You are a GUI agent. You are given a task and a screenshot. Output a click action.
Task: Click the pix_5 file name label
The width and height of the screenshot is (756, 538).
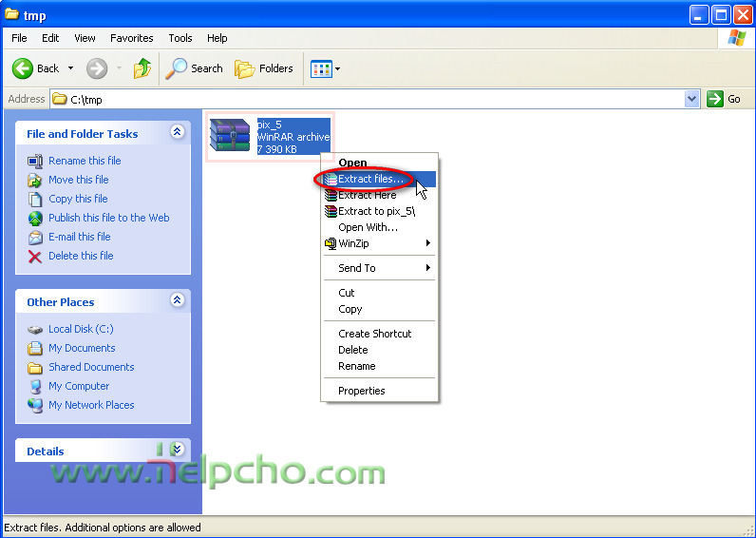tap(270, 125)
